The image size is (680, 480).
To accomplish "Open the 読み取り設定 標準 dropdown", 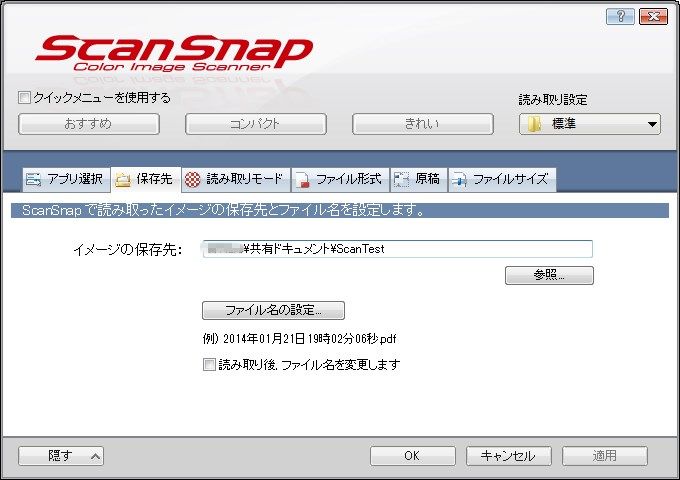I will click(x=590, y=124).
